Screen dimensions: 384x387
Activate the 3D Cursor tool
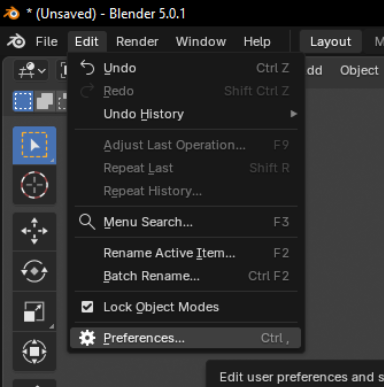(x=34, y=185)
